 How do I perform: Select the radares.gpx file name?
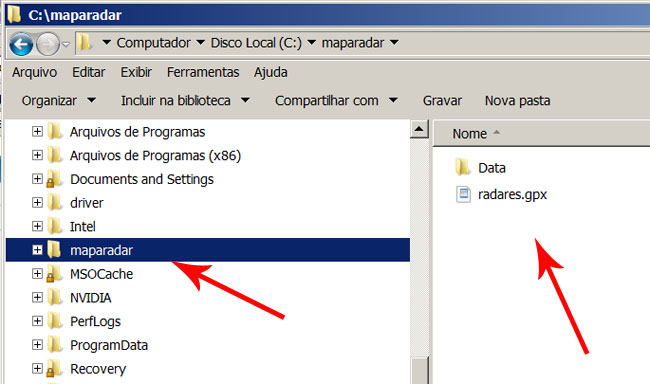512,194
